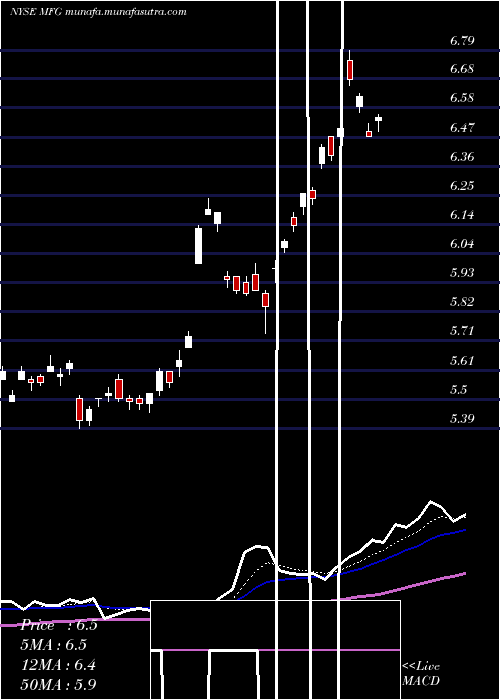Click the last candlestick on the chart
The height and width of the screenshot is (700, 500).
(x=379, y=121)
